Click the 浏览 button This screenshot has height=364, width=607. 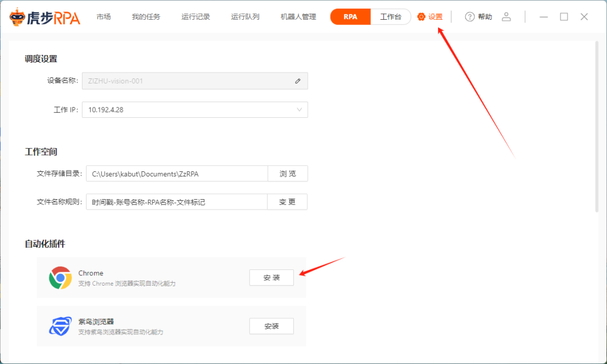pos(288,174)
